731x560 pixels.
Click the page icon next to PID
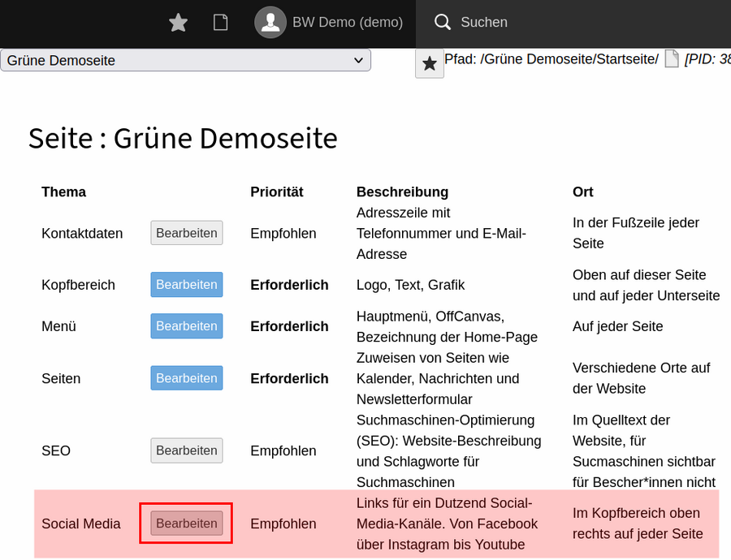tap(672, 58)
